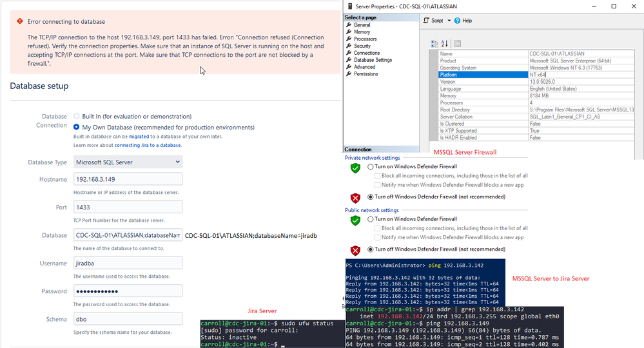This screenshot has height=348, width=644.
Task: Open the Advanced page in Server Properties
Action: [x=365, y=67]
